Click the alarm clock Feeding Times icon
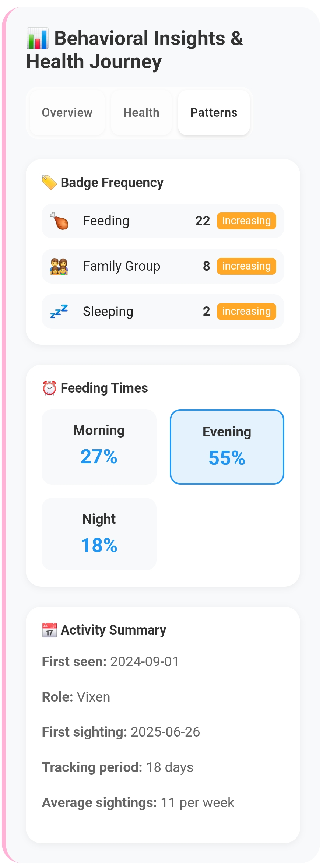The image size is (323, 868). [x=49, y=388]
